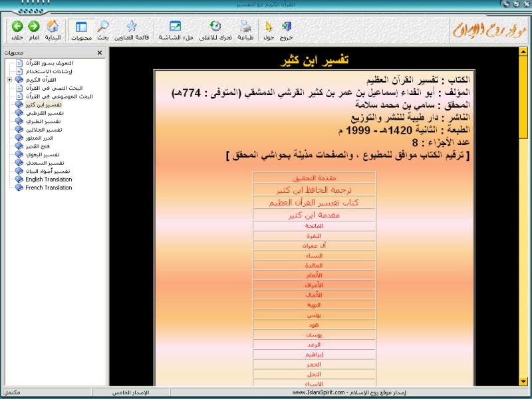Toggle the Contents panel button (محتويات)

pyautogui.click(x=81, y=27)
